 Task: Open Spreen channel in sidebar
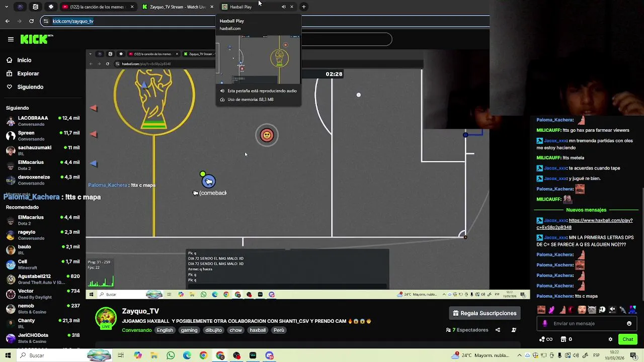(43, 136)
